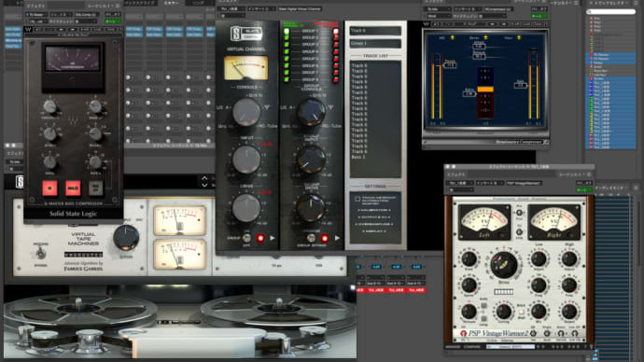Click the up/down stepper arrows beside the tape plugin

point(204,182)
